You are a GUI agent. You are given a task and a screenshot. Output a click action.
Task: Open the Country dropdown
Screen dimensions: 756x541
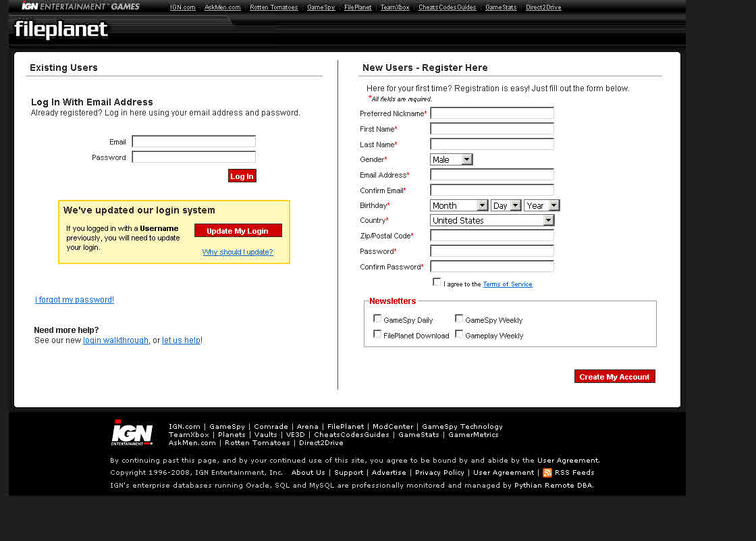coord(492,221)
